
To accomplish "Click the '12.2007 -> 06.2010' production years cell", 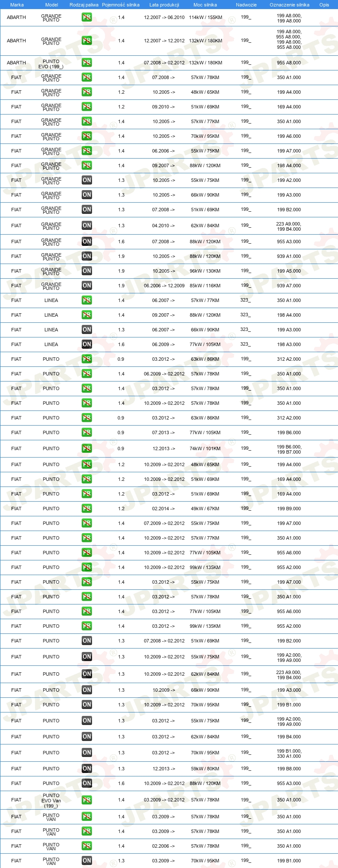I will pyautogui.click(x=164, y=18).
